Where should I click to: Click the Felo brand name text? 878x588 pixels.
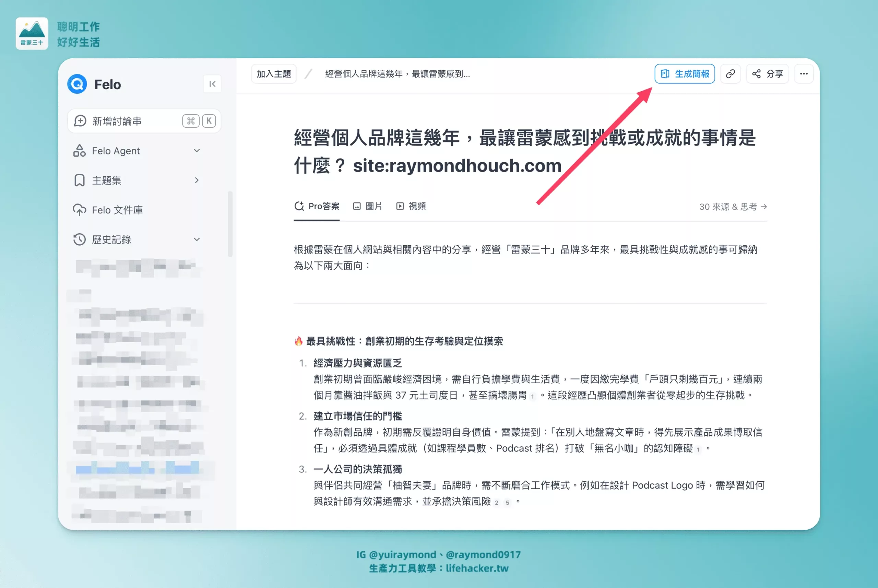[x=108, y=84]
